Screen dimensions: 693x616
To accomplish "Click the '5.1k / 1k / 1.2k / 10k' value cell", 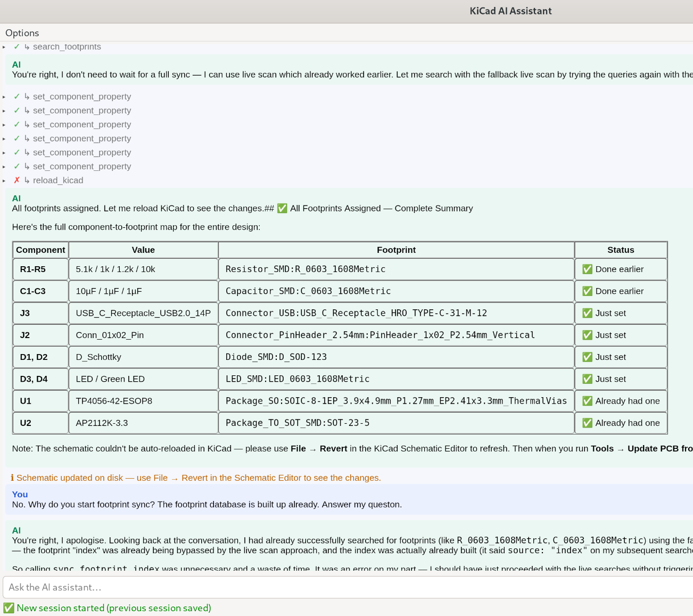I will point(143,269).
